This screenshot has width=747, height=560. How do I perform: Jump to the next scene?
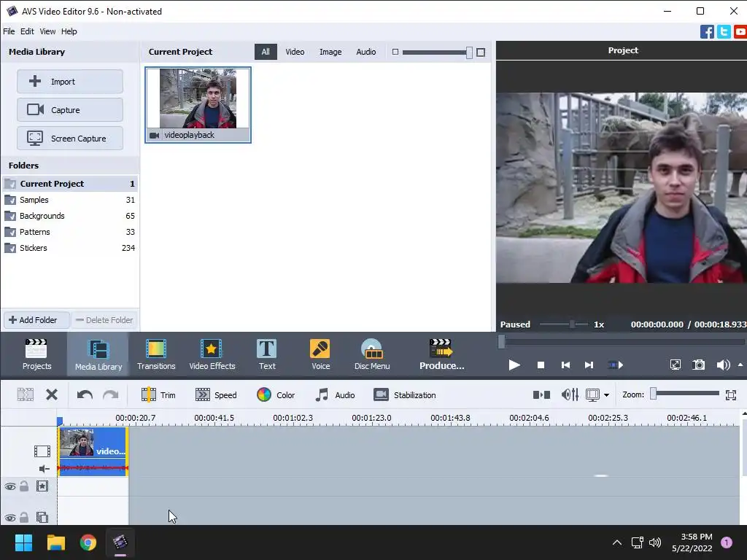(x=616, y=365)
